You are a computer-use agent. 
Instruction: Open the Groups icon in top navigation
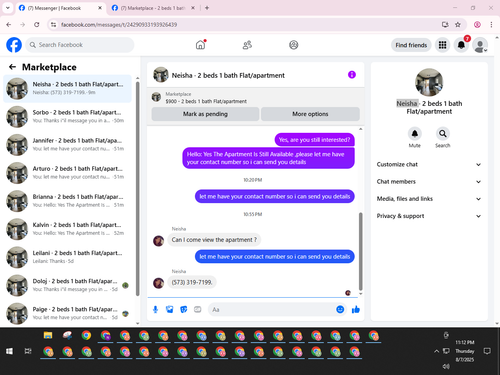tap(294, 45)
